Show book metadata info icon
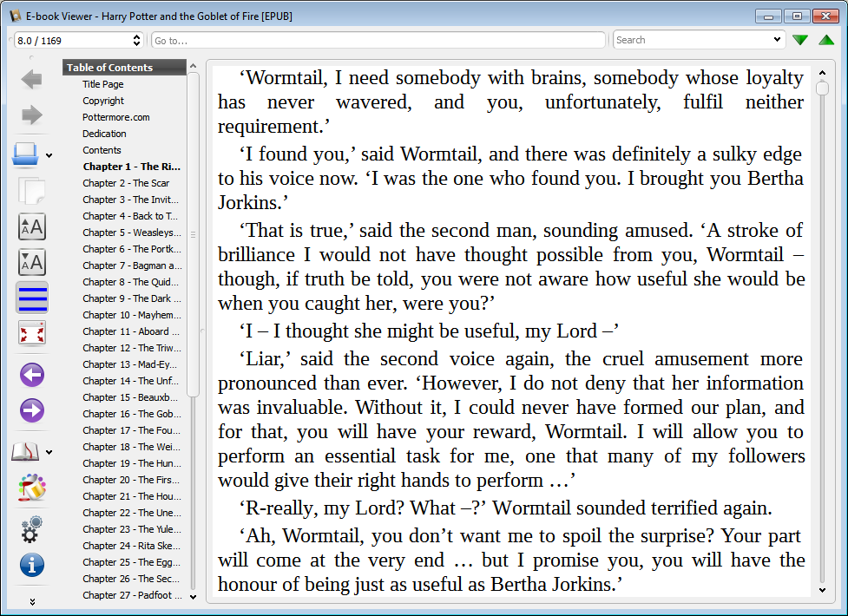848x616 pixels. click(32, 565)
